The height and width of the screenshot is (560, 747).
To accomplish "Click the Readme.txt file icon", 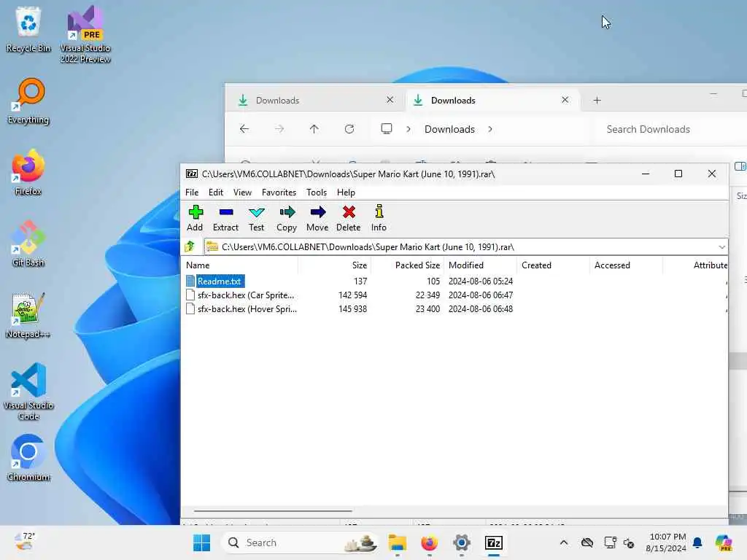I will 190,281.
